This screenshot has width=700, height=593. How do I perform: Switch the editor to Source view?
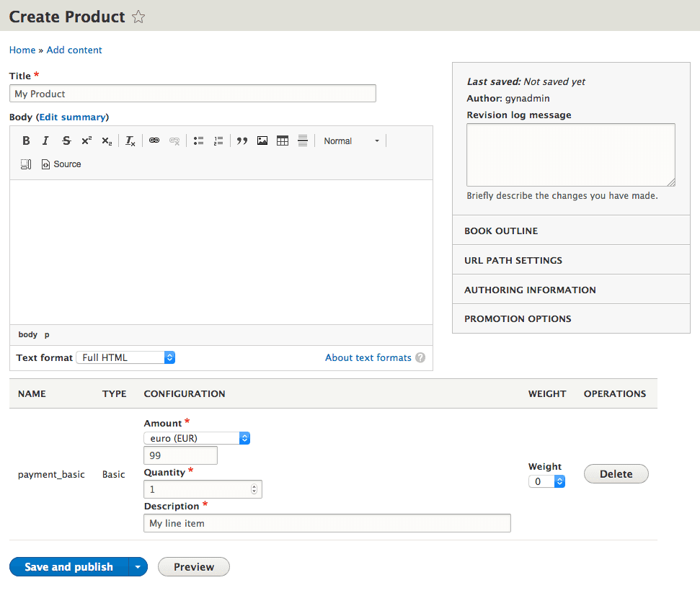coord(61,164)
